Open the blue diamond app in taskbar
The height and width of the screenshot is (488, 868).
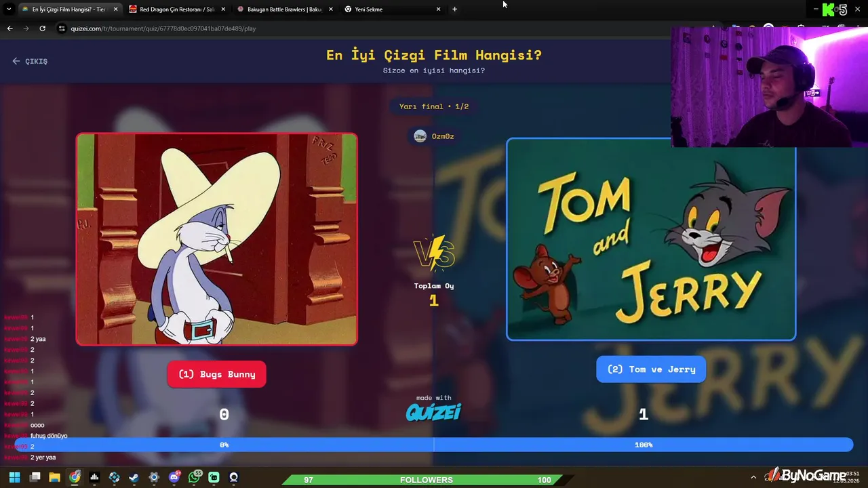(115, 477)
